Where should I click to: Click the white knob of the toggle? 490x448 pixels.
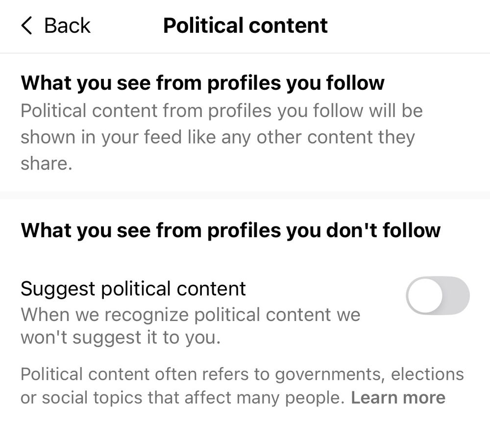click(425, 296)
